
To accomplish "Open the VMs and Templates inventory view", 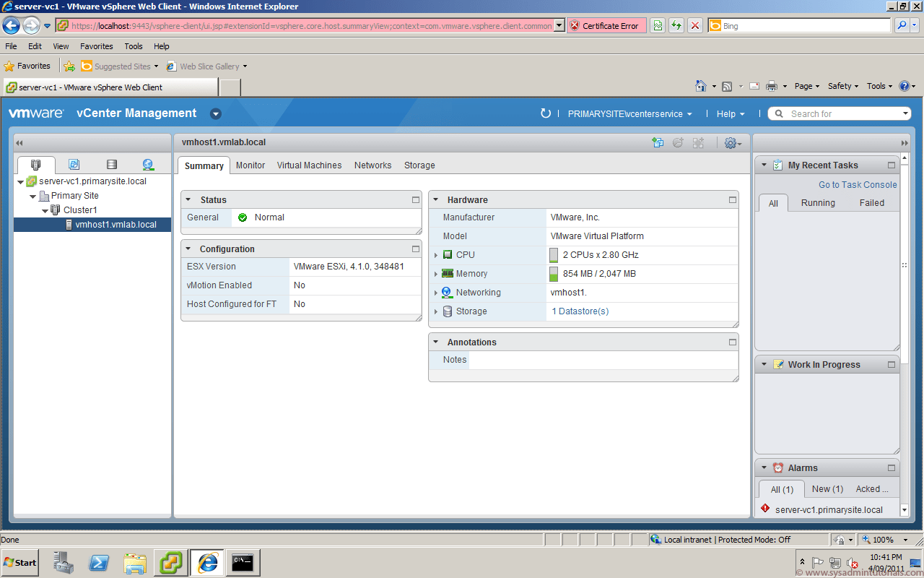I will coord(74,164).
